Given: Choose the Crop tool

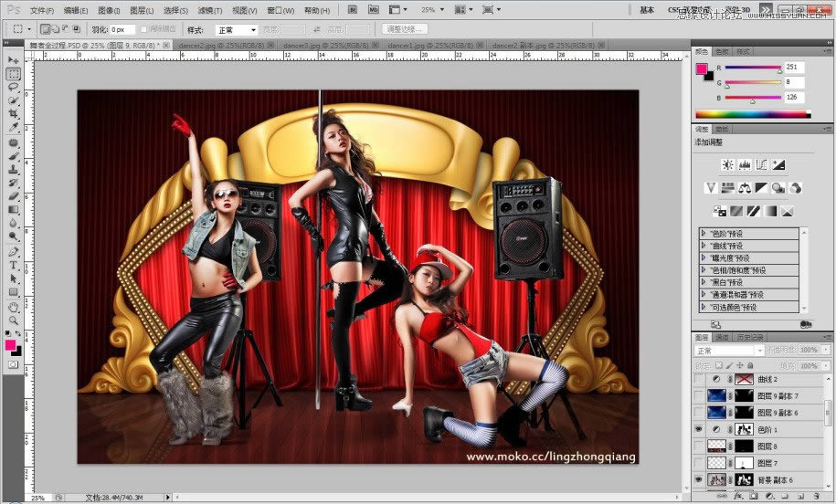Looking at the screenshot, I should tap(14, 114).
